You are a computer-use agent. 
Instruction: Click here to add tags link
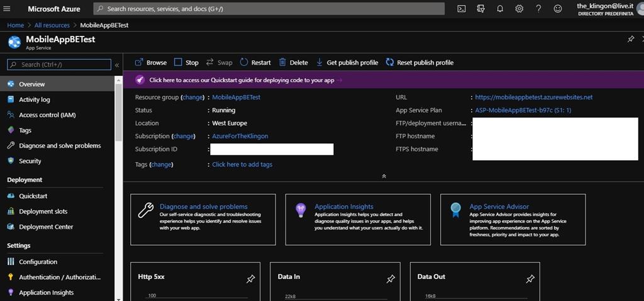[x=242, y=164]
